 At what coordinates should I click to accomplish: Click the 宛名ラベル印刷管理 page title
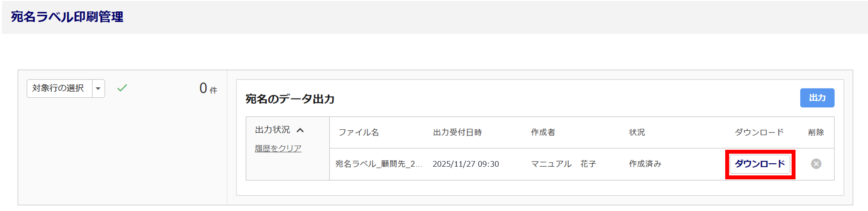click(67, 17)
